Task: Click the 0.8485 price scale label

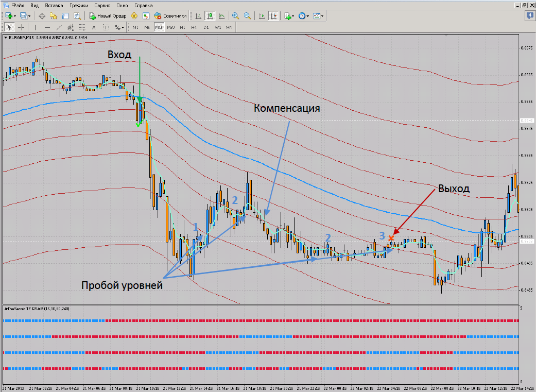Action: tap(527, 290)
